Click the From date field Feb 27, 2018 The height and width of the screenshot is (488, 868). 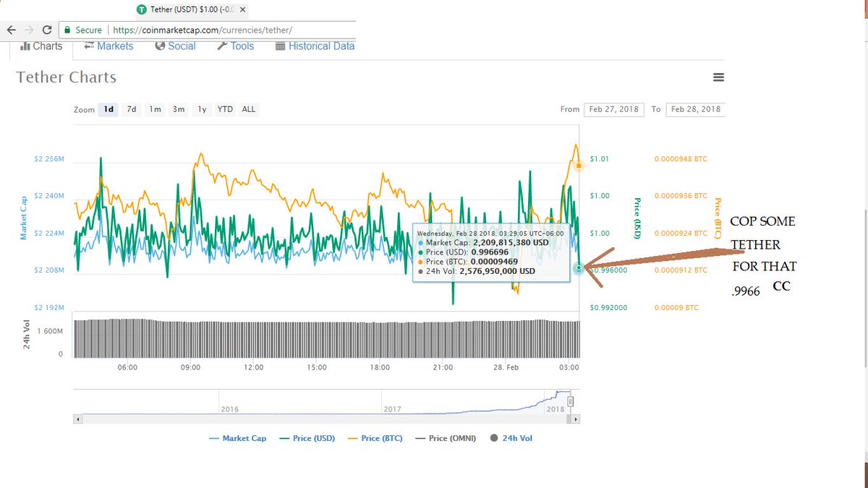coord(615,109)
